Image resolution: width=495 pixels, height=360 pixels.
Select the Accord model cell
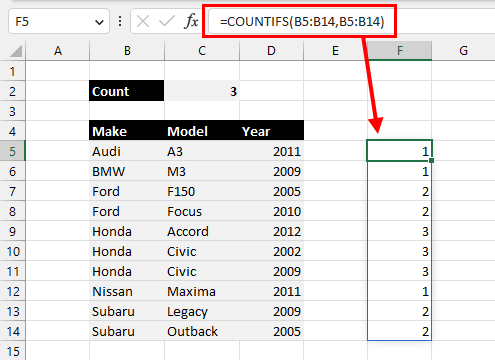[x=202, y=231]
